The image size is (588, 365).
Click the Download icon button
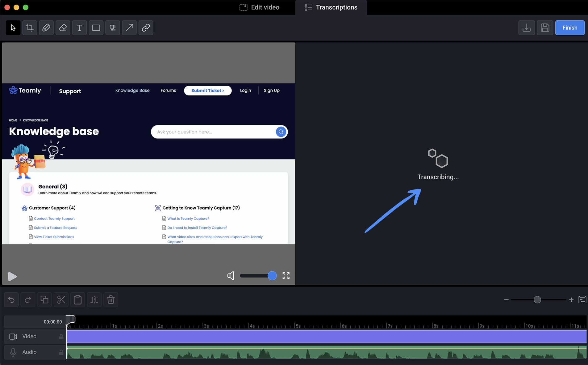(527, 28)
